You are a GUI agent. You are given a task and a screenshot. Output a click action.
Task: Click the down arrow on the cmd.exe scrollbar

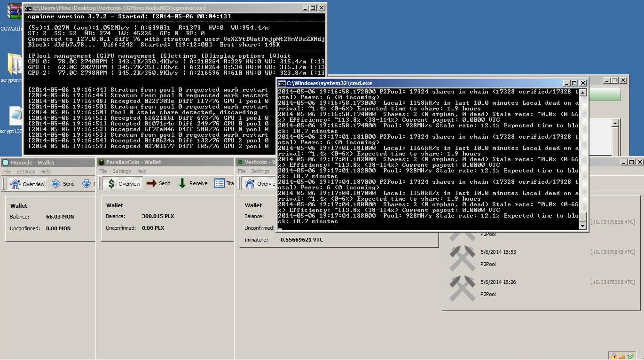[583, 226]
